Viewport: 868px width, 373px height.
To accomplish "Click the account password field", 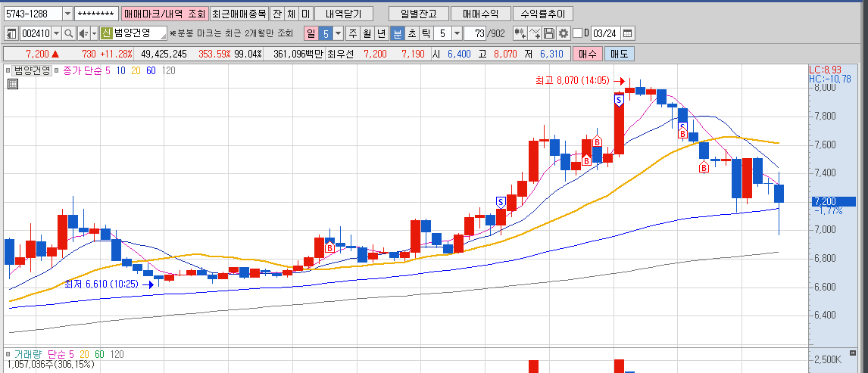I will [96, 14].
